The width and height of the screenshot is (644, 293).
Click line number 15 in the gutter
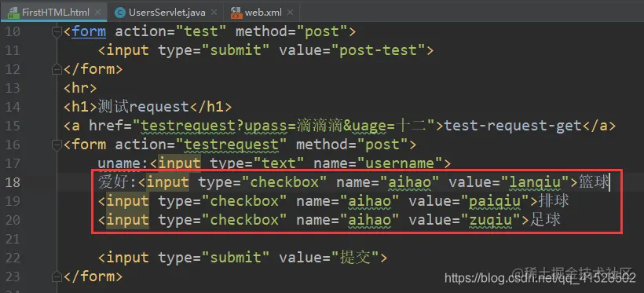(x=13, y=126)
